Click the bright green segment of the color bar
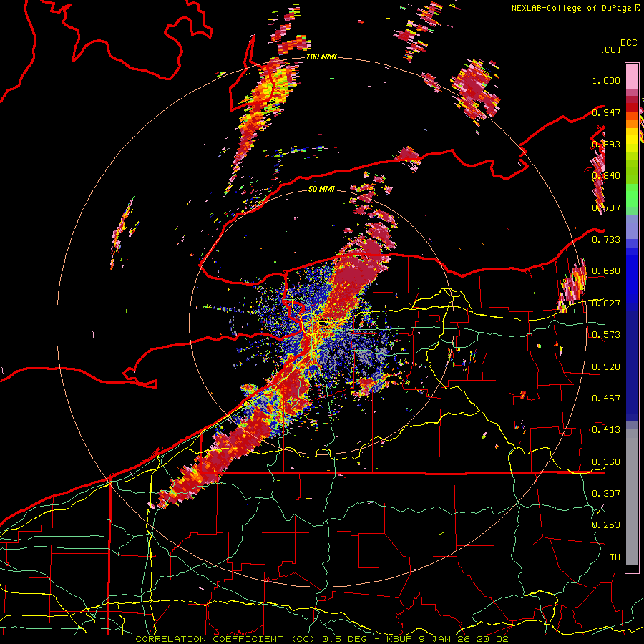Image resolution: width=644 pixels, height=644 pixels. point(632,195)
